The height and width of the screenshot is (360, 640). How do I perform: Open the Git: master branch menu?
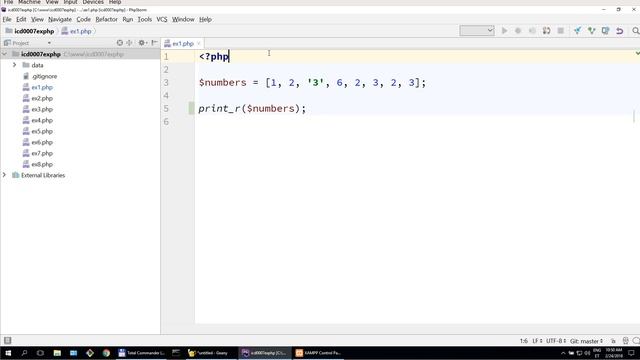586,341
